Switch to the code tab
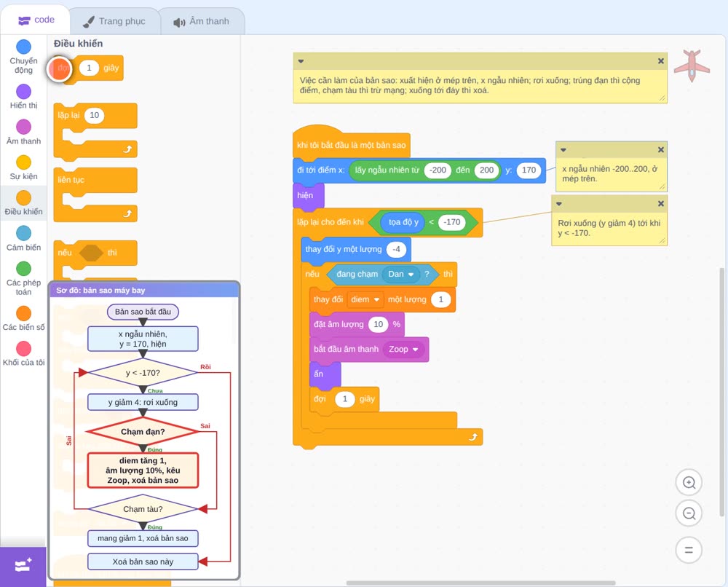 tap(36, 20)
